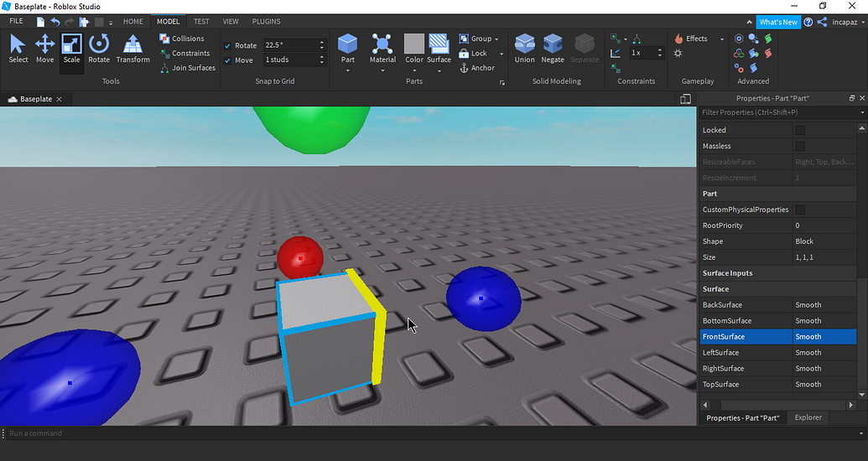Click the blue ModuleScript icon in Advanced
The image size is (868, 461).
tap(753, 68)
